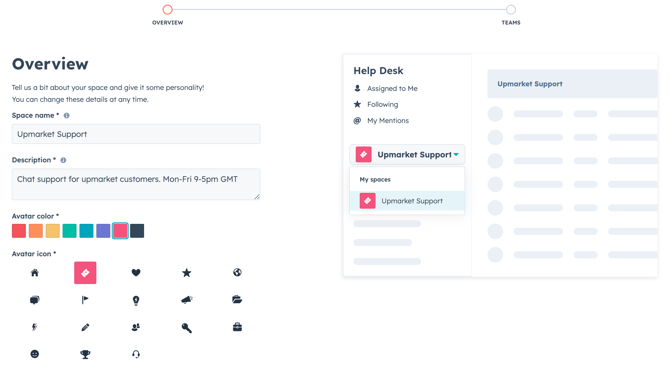Pick the red avatar color

pos(19,231)
